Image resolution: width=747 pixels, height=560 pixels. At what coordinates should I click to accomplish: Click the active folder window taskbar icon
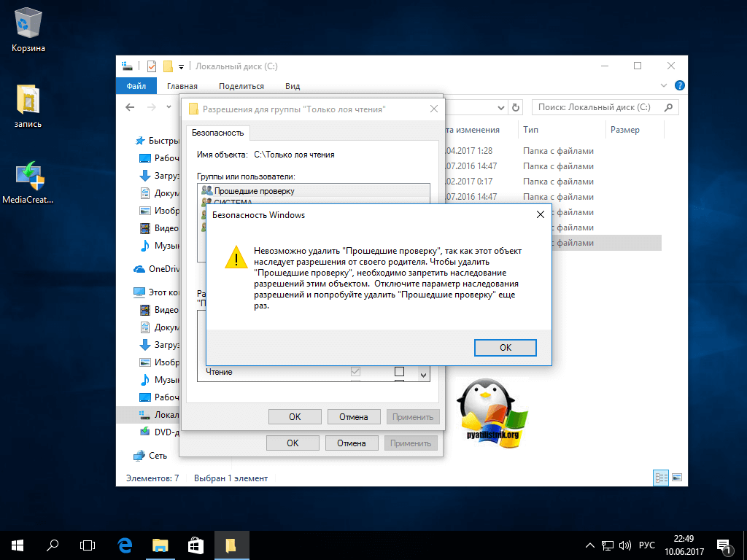231,545
